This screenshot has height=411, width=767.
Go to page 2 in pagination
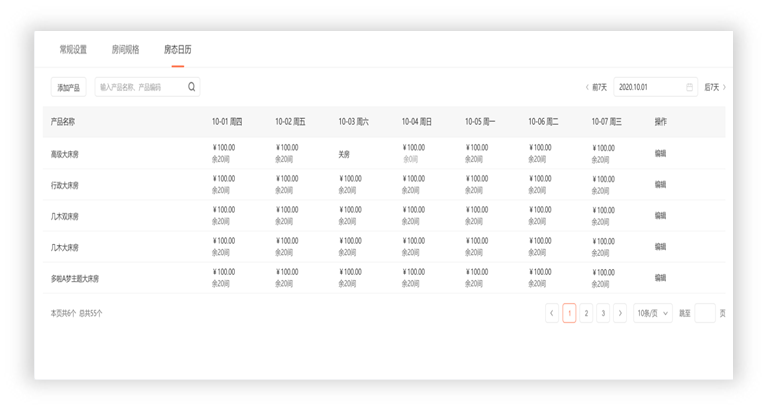coord(586,313)
